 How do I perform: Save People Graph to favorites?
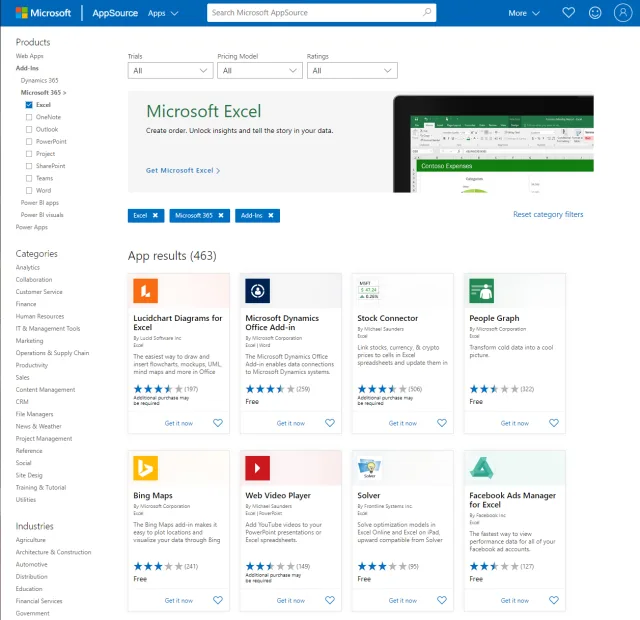click(x=554, y=423)
